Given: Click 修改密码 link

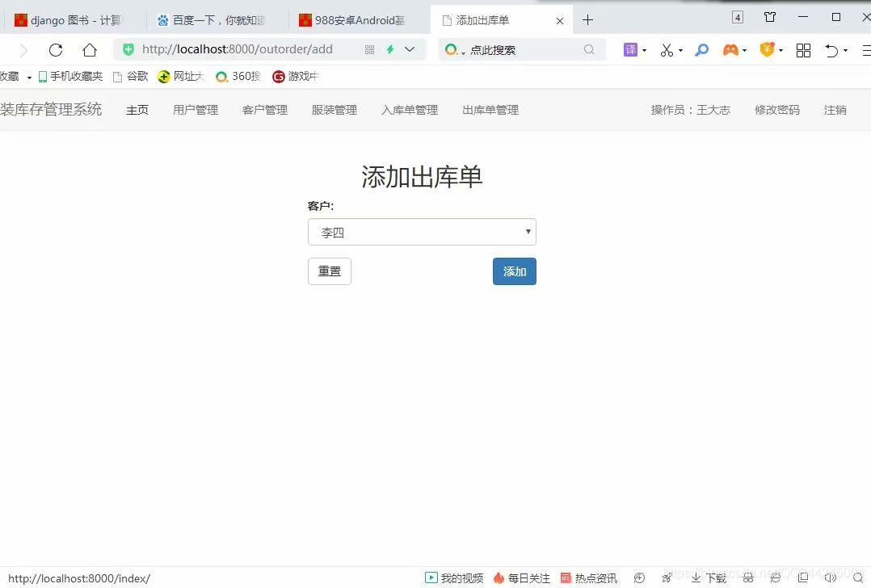Looking at the screenshot, I should click(777, 110).
